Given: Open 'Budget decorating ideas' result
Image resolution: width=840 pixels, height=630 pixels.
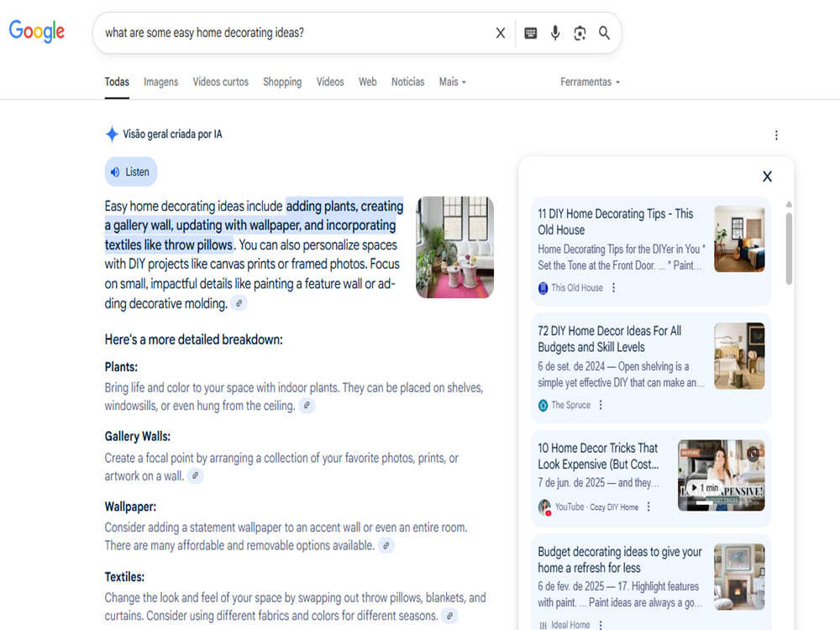Looking at the screenshot, I should [x=620, y=559].
